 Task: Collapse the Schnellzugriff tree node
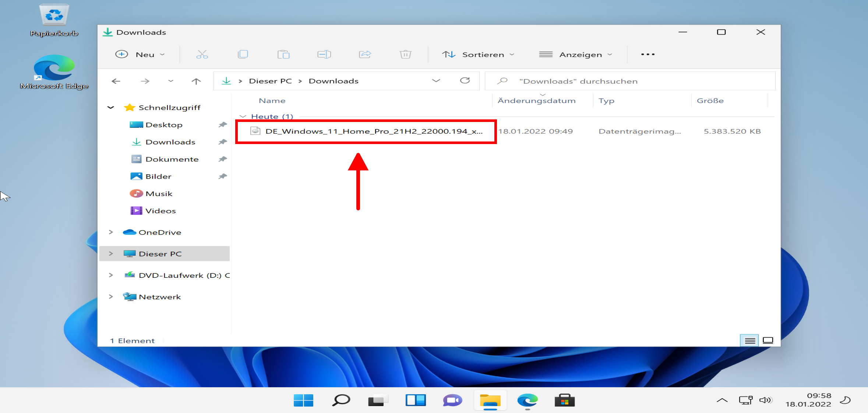point(111,108)
